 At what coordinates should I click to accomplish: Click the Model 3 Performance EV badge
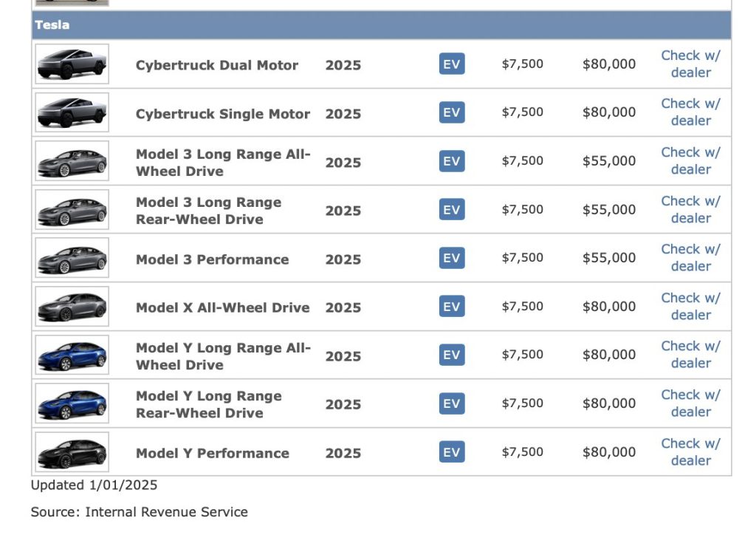coord(452,258)
